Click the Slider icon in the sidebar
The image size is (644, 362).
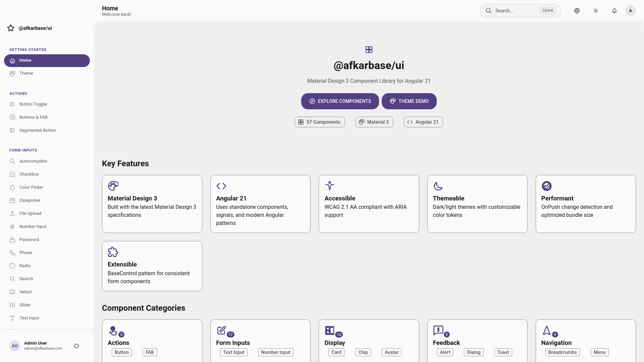pos(12,305)
